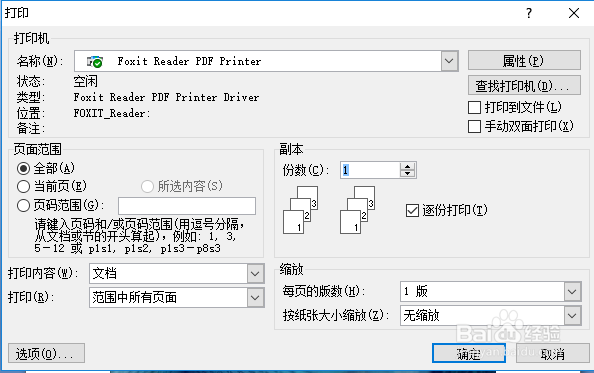Click the help question mark icon
Viewport: 594px width, 373px height.
[529, 14]
